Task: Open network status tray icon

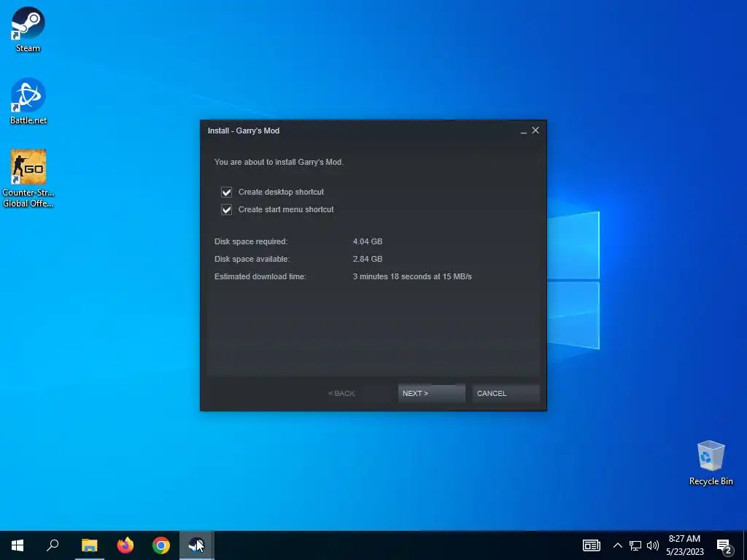Action: click(x=635, y=545)
